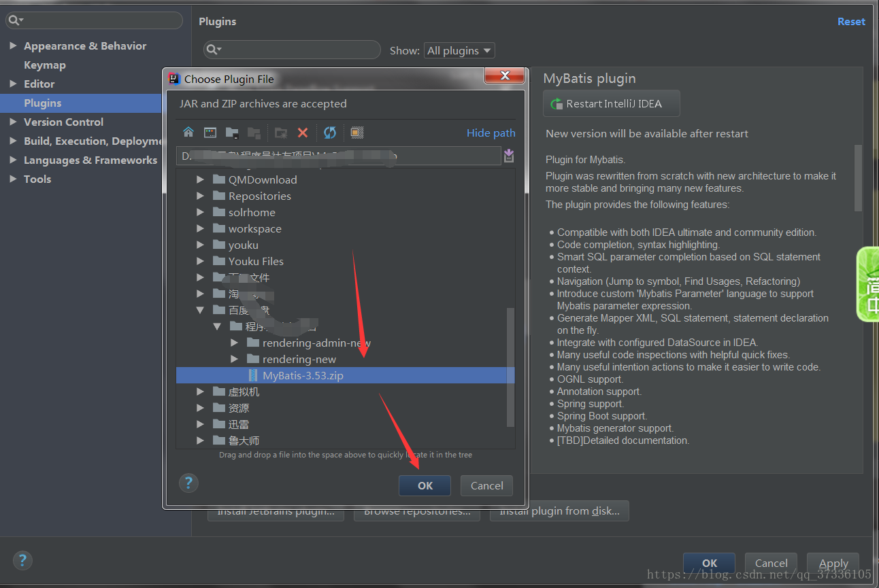Click the Repositories folder icon
The height and width of the screenshot is (588, 879).
click(218, 196)
